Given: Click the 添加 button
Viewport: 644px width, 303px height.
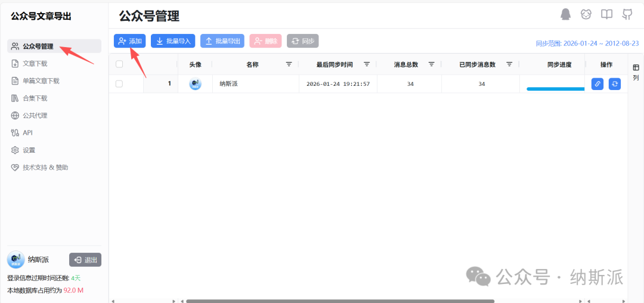Looking at the screenshot, I should 129,41.
